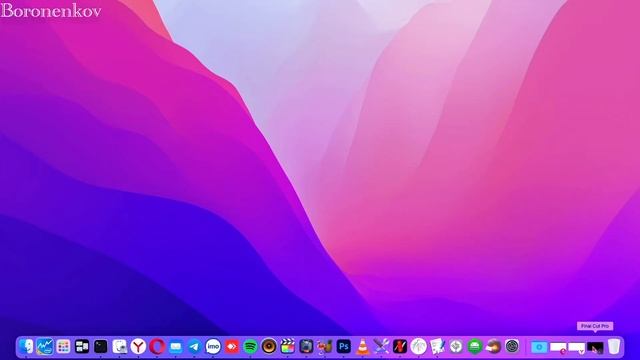Launch Terminal from the Dock
Viewport: 640px width, 360px height.
101,347
